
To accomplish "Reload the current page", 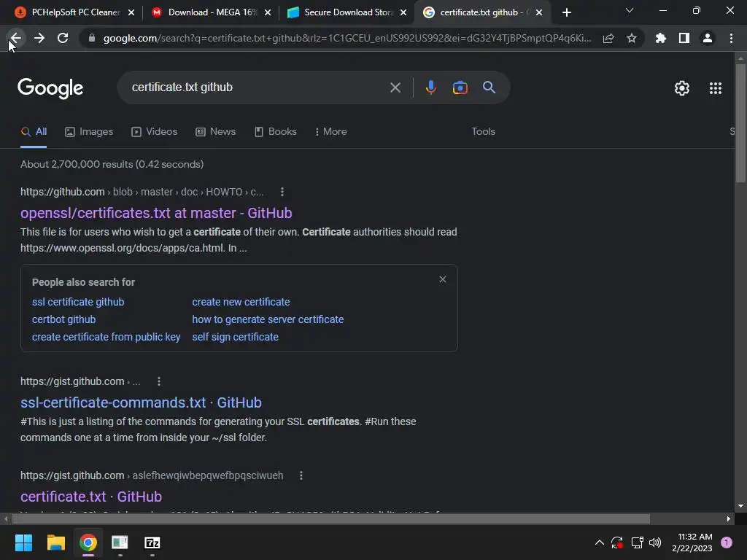I will tap(63, 38).
